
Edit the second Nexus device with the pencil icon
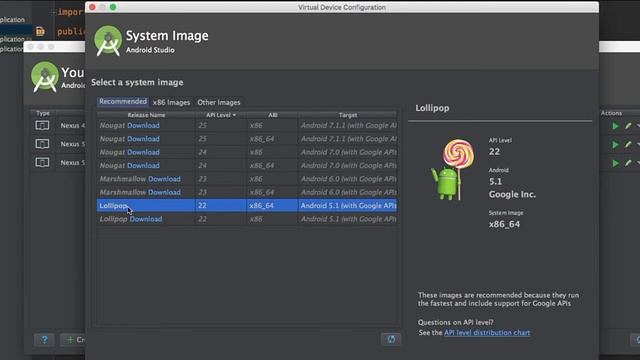click(628, 144)
